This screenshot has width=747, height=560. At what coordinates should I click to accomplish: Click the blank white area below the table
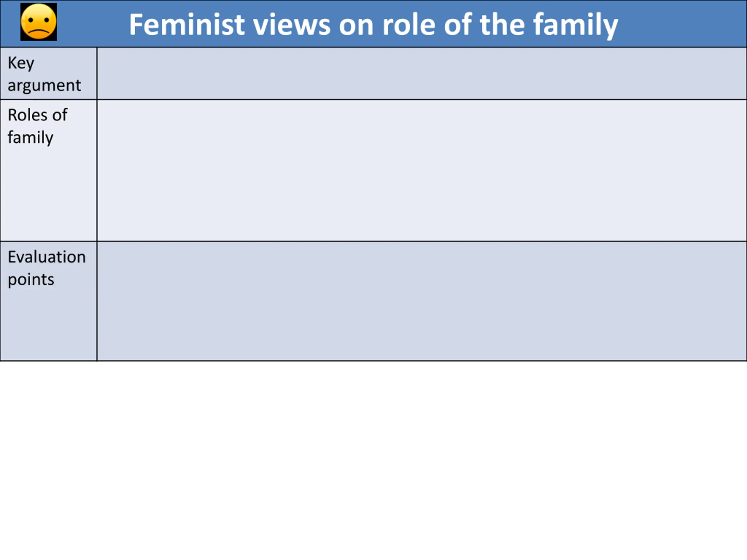tap(373, 461)
